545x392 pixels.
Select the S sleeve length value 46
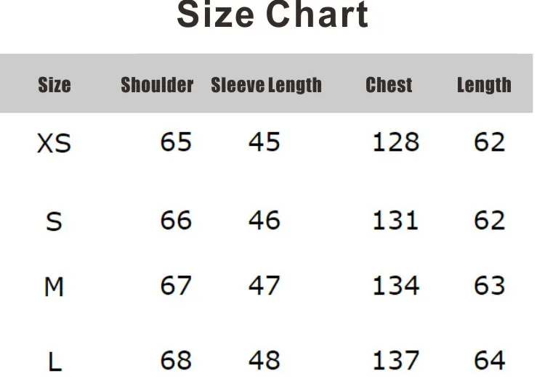pyautogui.click(x=265, y=220)
